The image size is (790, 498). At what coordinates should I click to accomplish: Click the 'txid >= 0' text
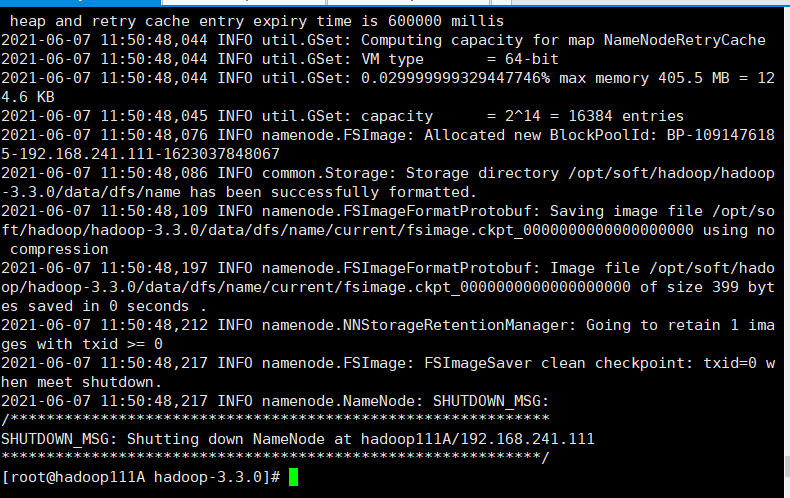(122, 344)
